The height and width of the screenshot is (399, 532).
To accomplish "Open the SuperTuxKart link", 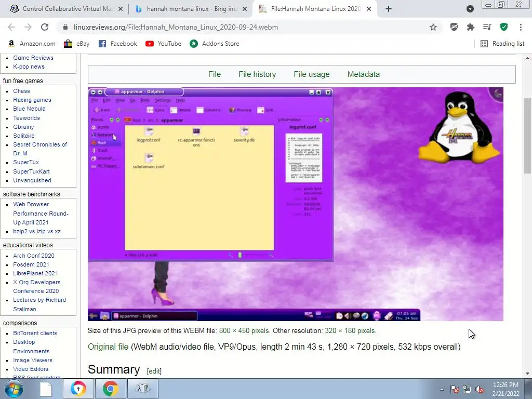I will pos(32,171).
